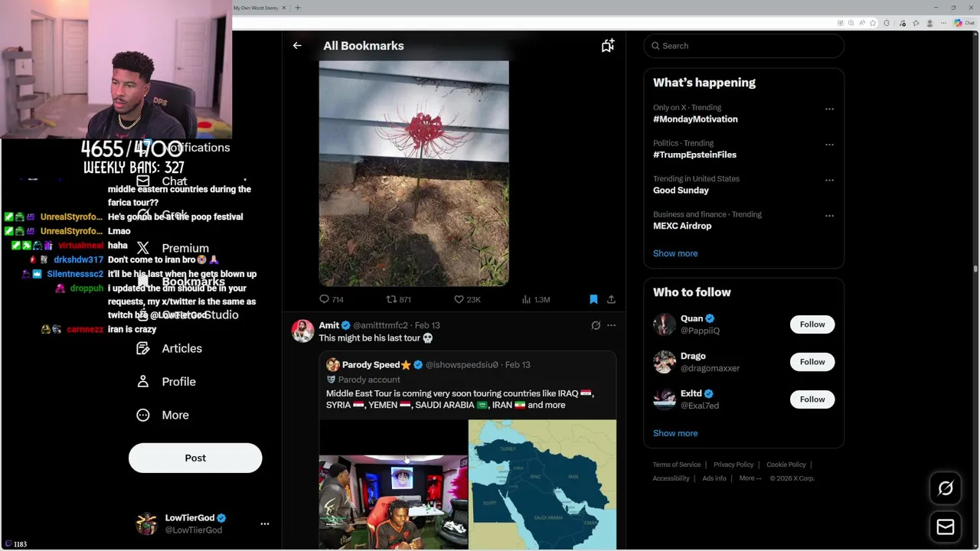
Task: Open the #MondayMotivation trend
Action: coord(695,119)
